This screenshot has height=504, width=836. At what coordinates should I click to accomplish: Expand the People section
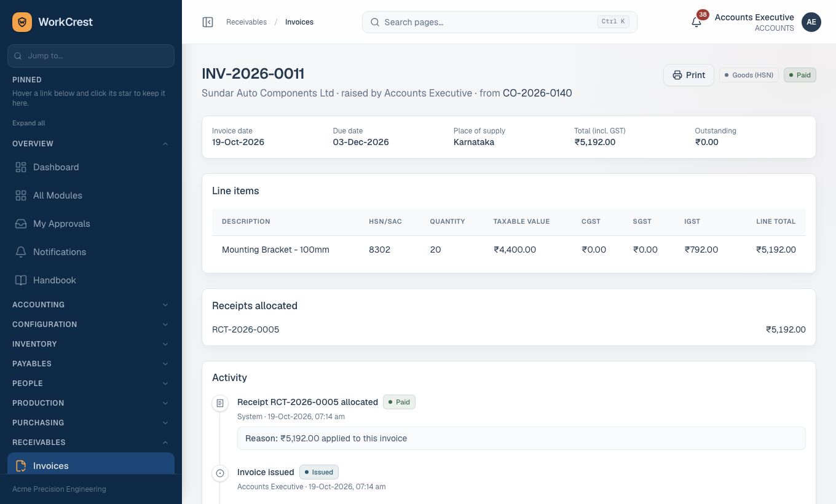point(91,384)
